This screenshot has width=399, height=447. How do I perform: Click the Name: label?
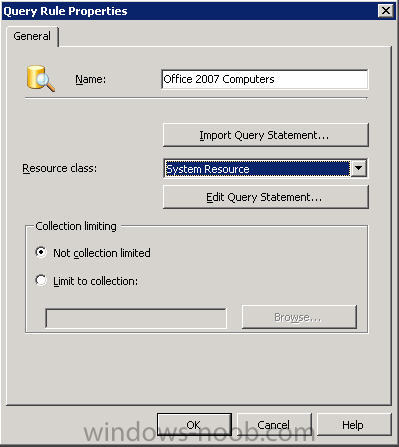tap(90, 79)
